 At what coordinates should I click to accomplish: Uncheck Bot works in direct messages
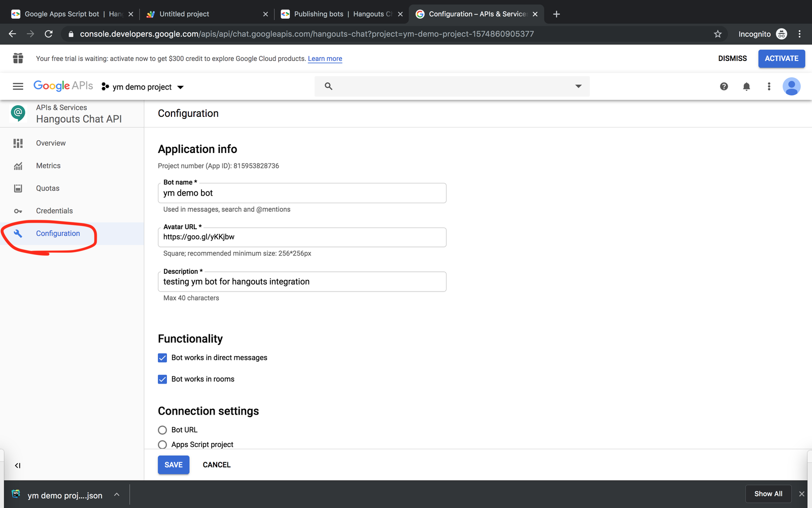[162, 358]
